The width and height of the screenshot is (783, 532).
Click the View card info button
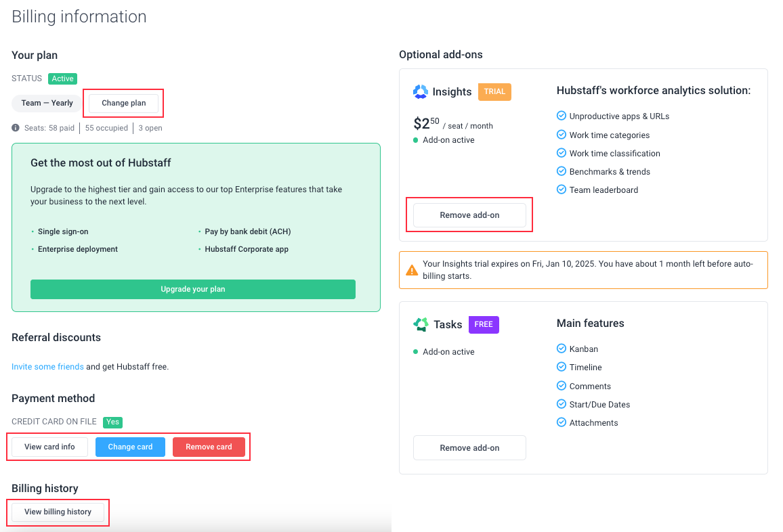[49, 447]
